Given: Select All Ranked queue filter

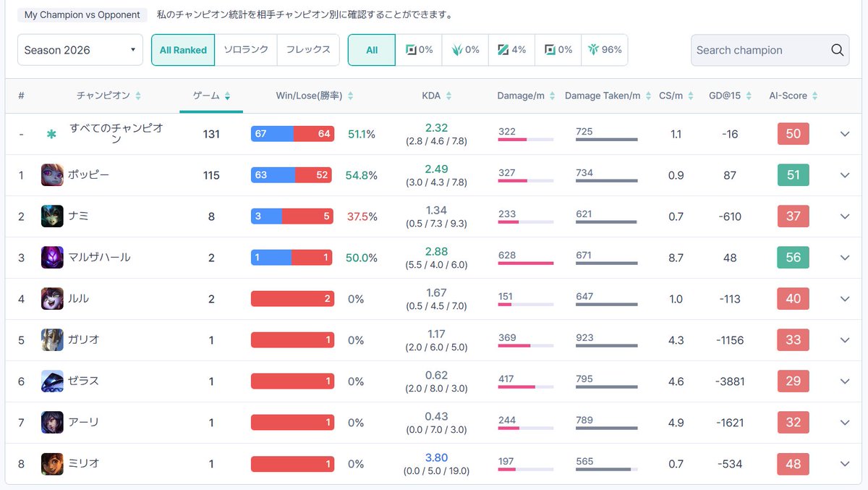Looking at the screenshot, I should click(183, 50).
